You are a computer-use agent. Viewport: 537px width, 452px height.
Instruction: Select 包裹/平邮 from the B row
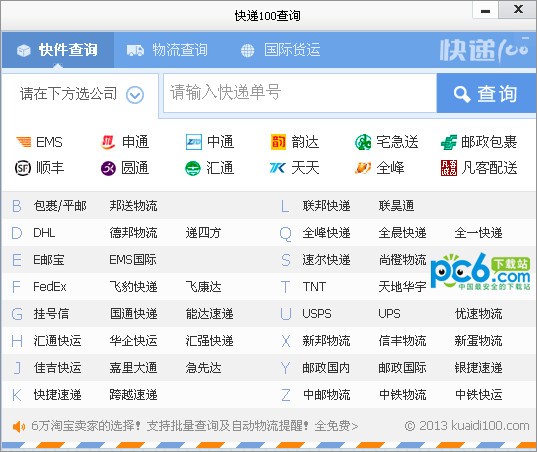point(60,206)
